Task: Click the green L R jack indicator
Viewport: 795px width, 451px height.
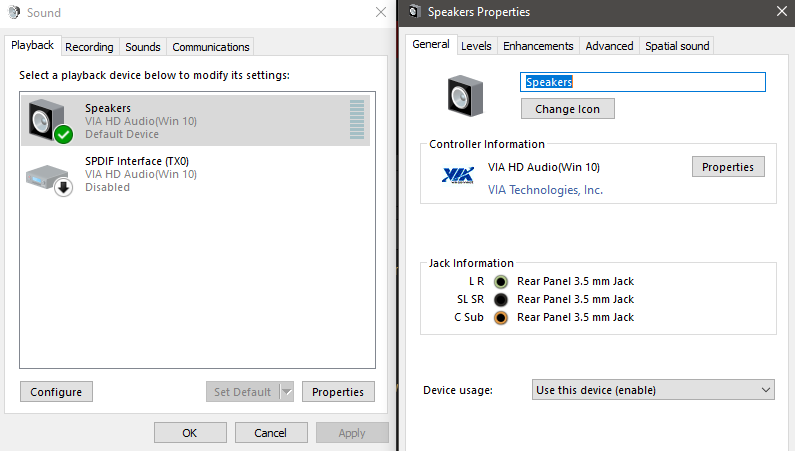Action: pyautogui.click(x=500, y=281)
